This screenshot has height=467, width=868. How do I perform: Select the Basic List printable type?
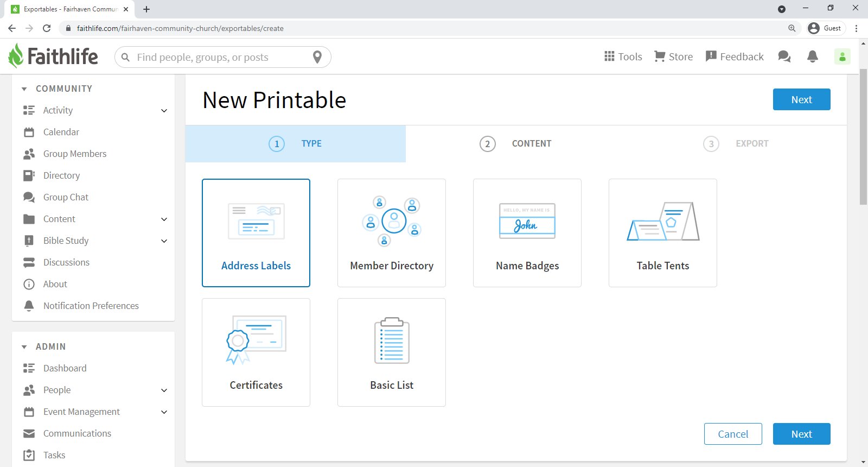pos(392,352)
